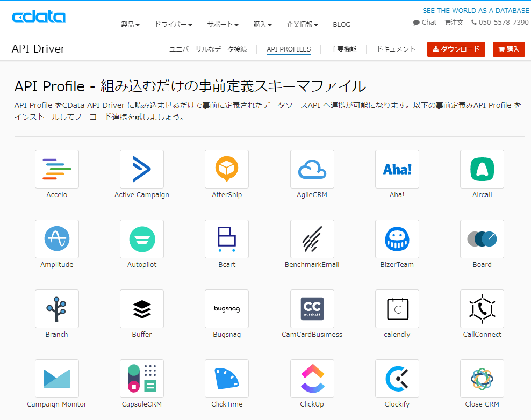Open the CapsuleCRM icon tile
Screen dimensions: 531x420
pyautogui.click(x=142, y=379)
